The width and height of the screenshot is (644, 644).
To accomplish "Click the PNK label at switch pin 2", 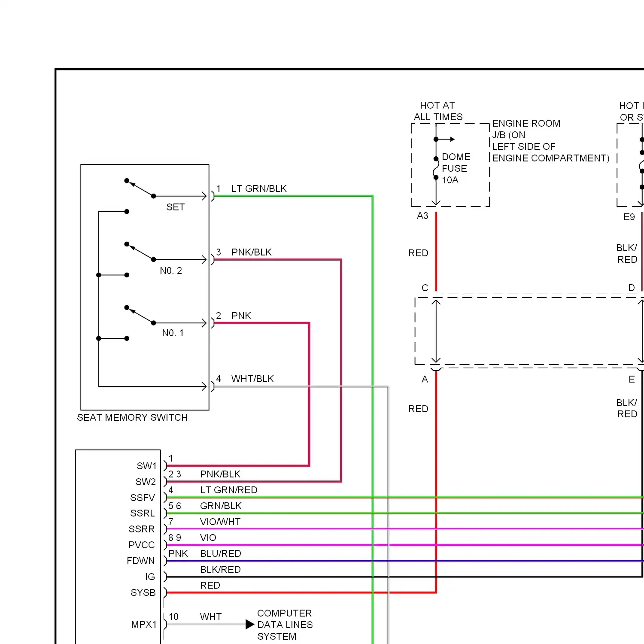I will [241, 316].
